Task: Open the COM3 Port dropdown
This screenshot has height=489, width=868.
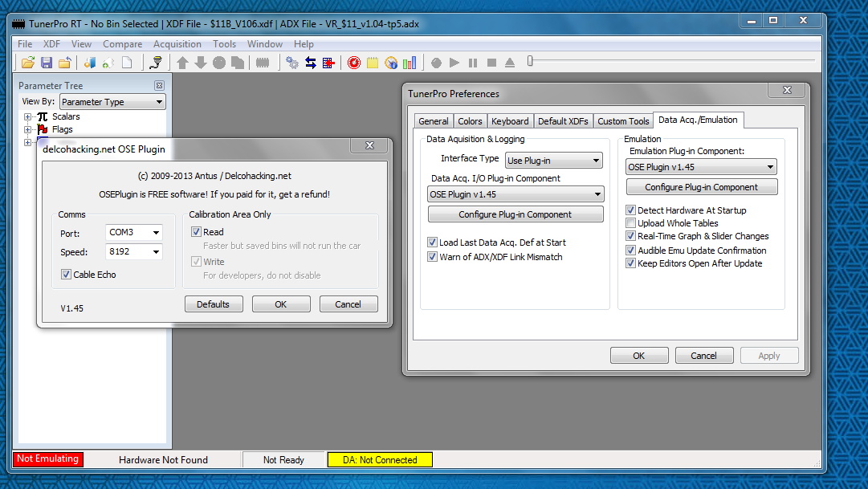Action: (x=134, y=232)
